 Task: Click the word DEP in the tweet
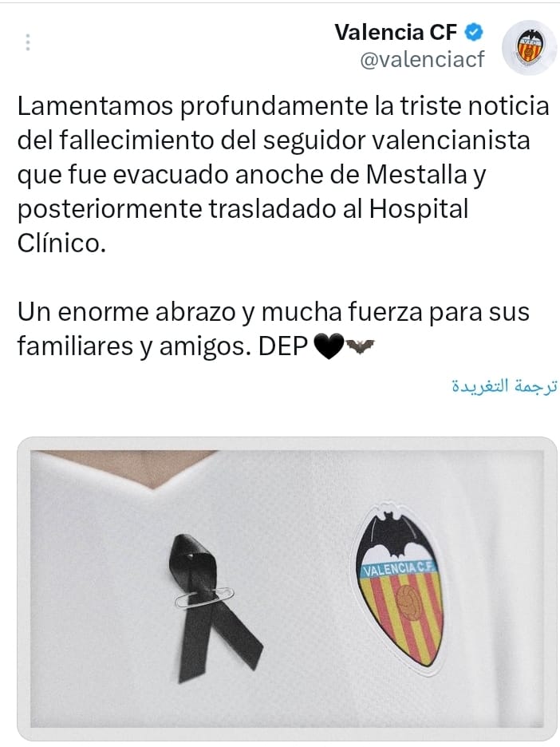[283, 346]
